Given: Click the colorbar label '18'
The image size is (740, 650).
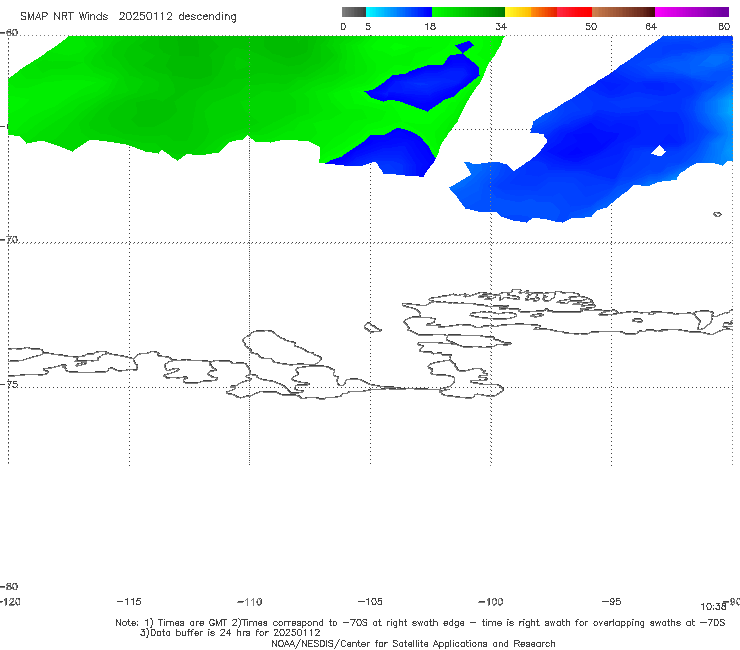Looking at the screenshot, I should coord(430,26).
